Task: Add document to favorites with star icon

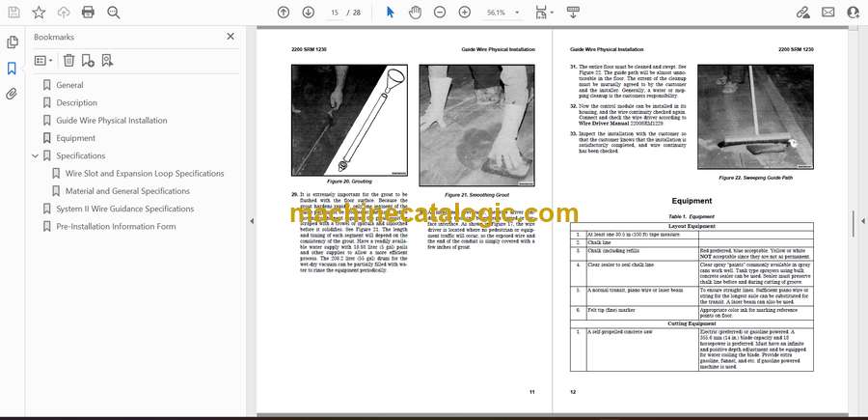Action: [39, 13]
